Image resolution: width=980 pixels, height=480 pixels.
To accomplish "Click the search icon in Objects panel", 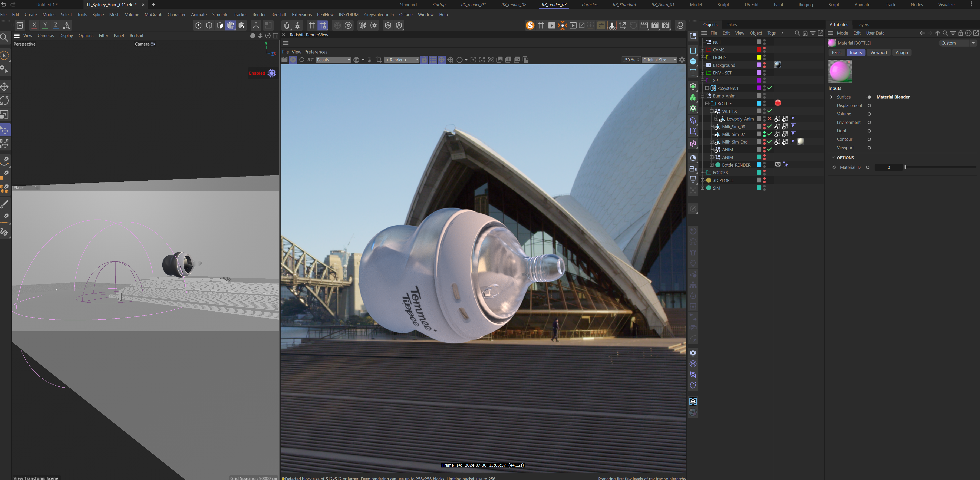I will click(x=797, y=33).
